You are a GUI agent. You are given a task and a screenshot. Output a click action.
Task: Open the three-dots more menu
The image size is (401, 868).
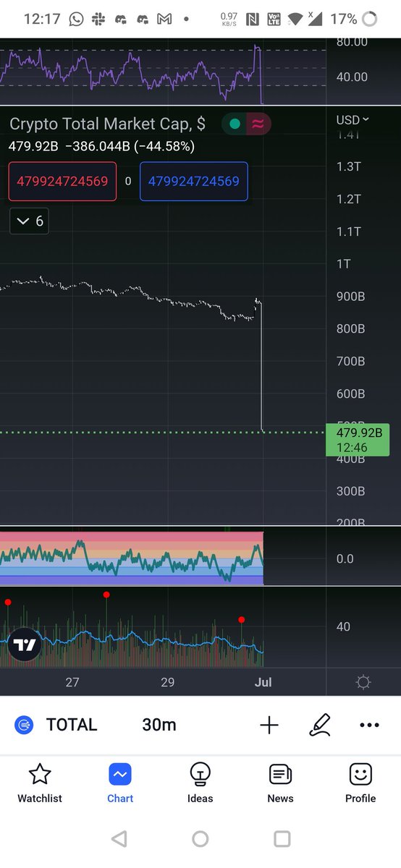[x=369, y=725]
